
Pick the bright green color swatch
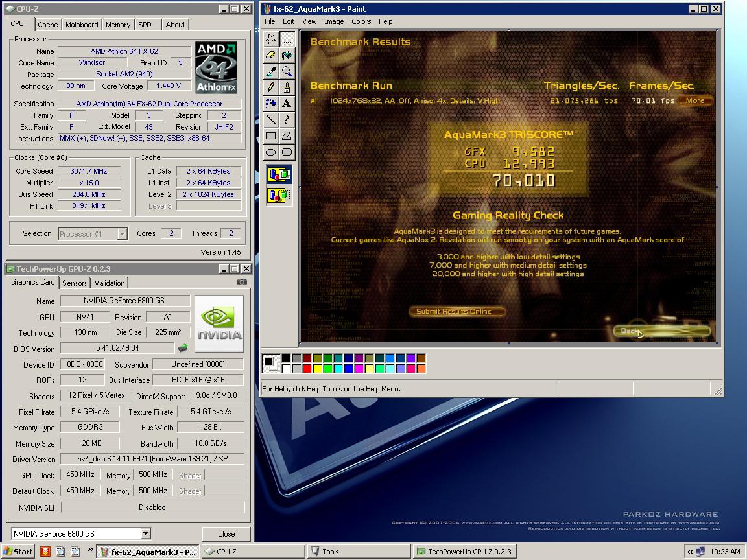click(327, 368)
